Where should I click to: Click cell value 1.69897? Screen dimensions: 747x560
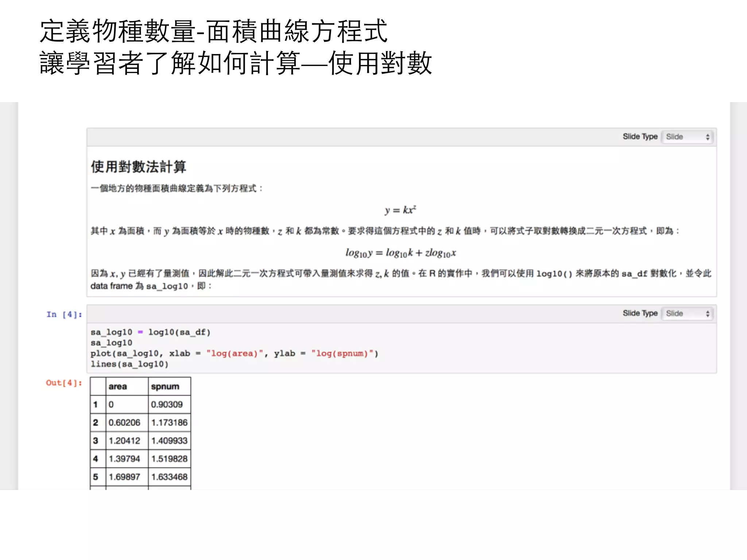click(124, 477)
